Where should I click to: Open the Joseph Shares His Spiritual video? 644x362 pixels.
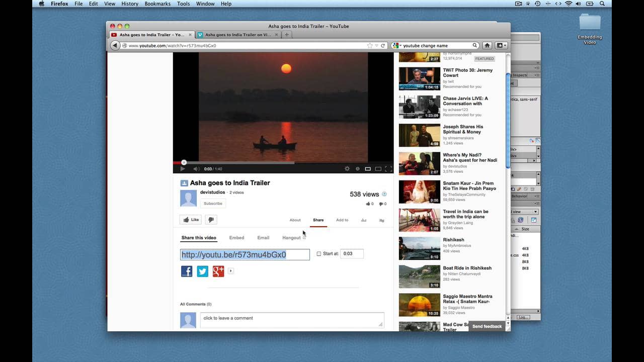(463, 129)
